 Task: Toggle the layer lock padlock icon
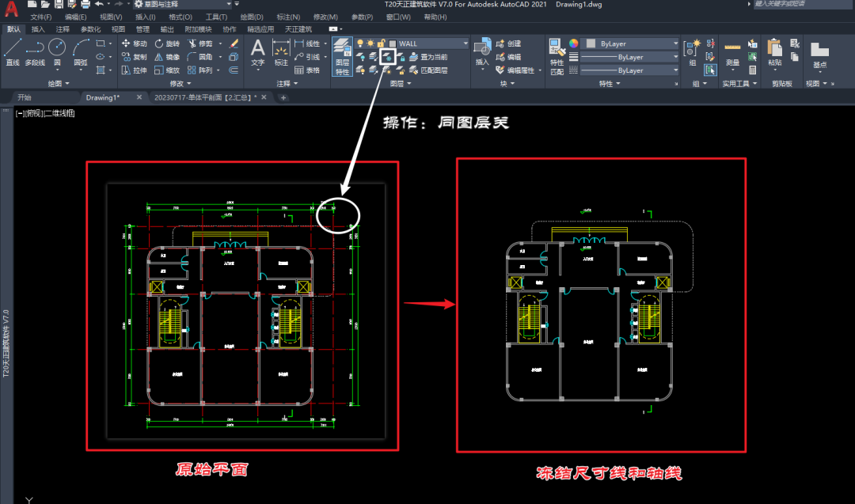380,44
